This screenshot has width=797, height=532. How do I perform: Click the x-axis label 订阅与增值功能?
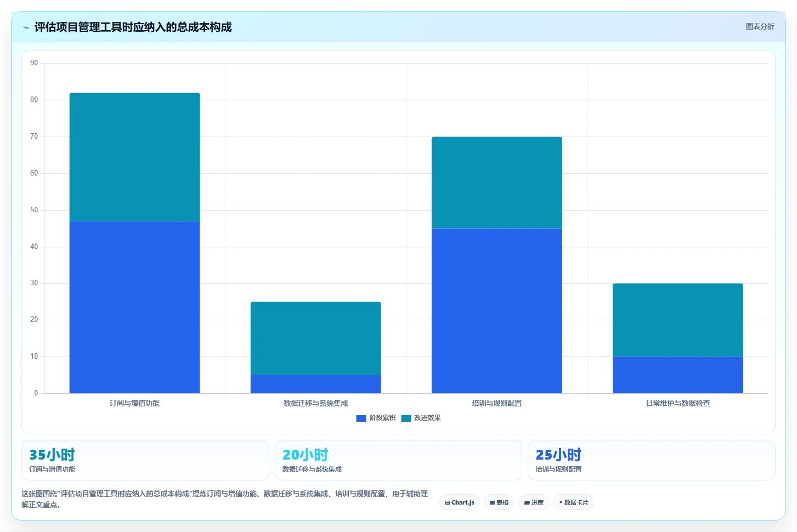[134, 403]
